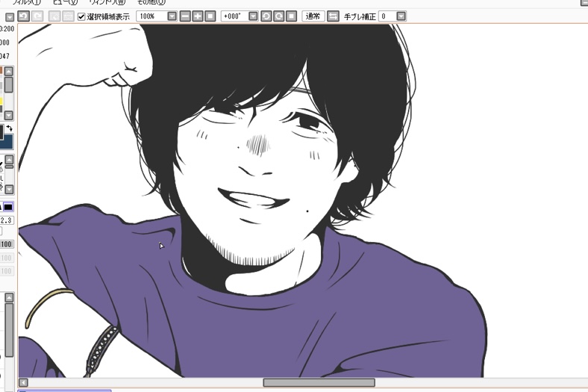The image size is (588, 392).
Task: Click the +000° rotation angle field
Action: (x=235, y=16)
